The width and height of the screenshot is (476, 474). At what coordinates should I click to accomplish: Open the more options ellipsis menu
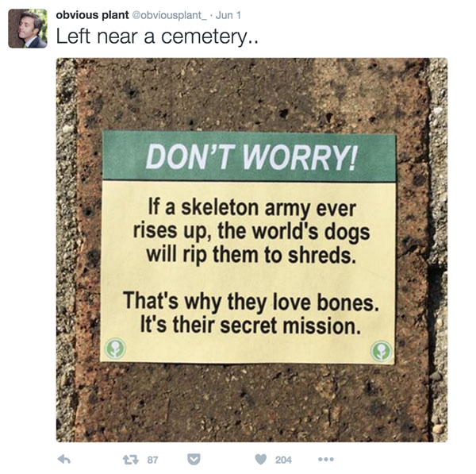(325, 459)
